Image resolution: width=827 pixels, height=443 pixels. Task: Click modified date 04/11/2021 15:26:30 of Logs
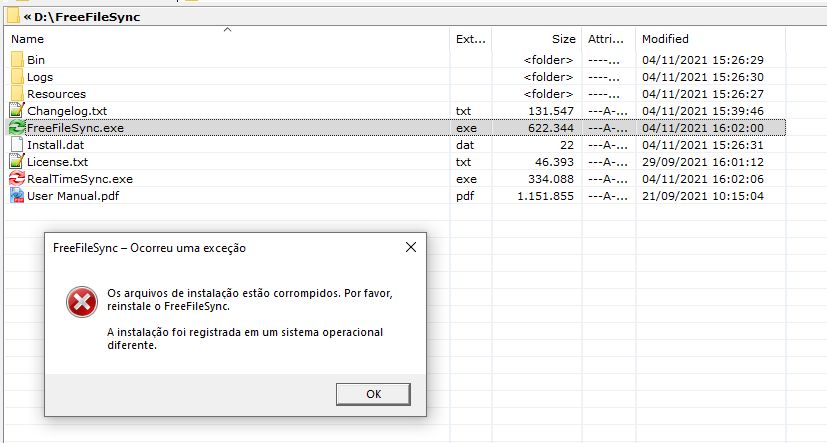pyautogui.click(x=703, y=77)
